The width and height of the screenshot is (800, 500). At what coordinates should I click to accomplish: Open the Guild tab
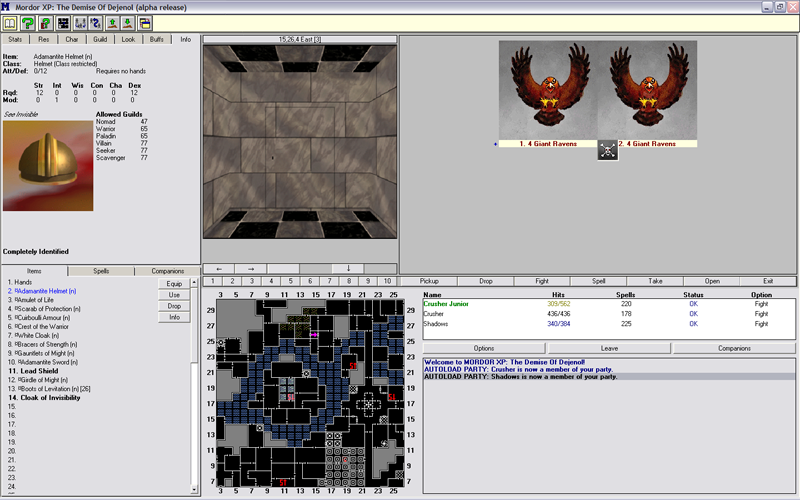coord(100,40)
